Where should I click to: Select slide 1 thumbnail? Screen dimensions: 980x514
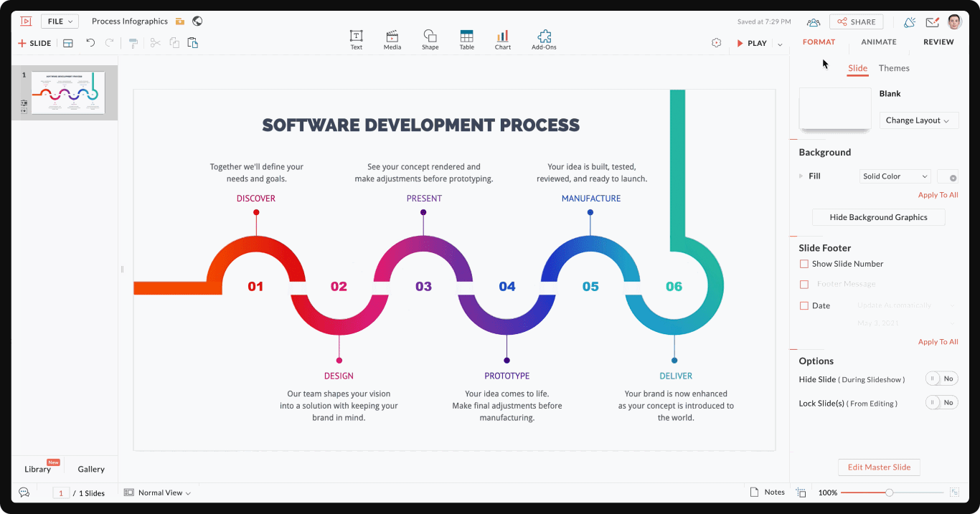(x=68, y=92)
